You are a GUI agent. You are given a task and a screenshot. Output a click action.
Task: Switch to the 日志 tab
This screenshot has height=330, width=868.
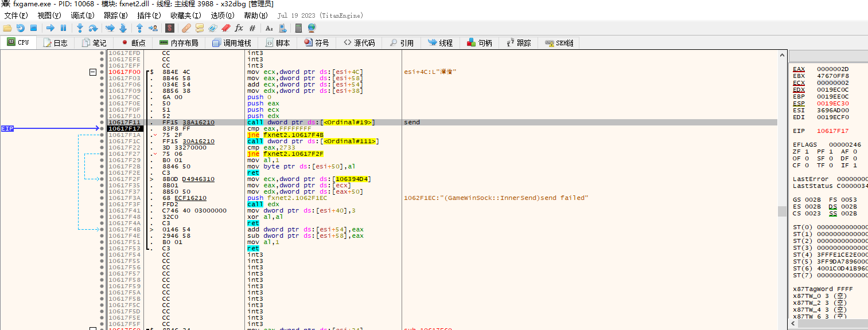point(55,42)
